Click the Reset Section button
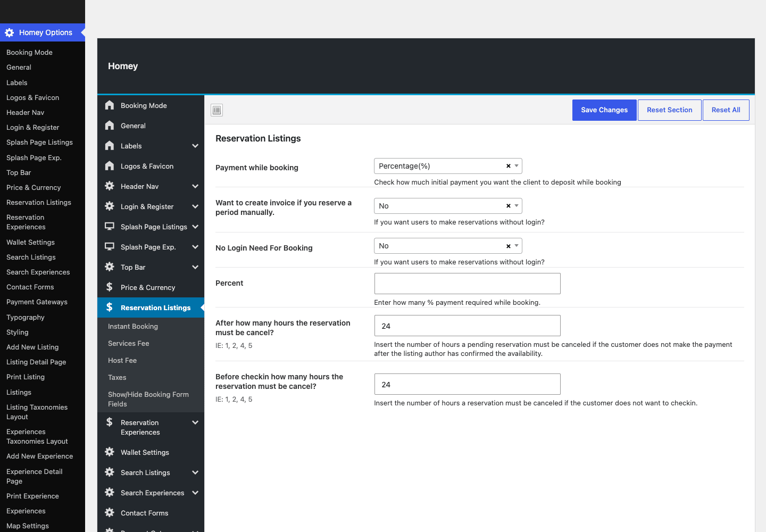Image resolution: width=766 pixels, height=532 pixels. (670, 110)
